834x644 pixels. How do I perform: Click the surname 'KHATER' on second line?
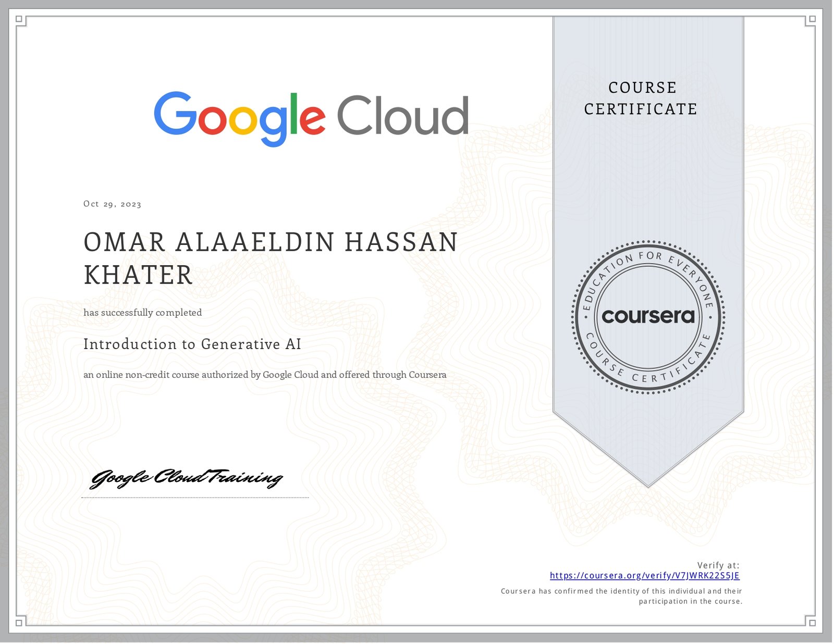[x=138, y=275]
